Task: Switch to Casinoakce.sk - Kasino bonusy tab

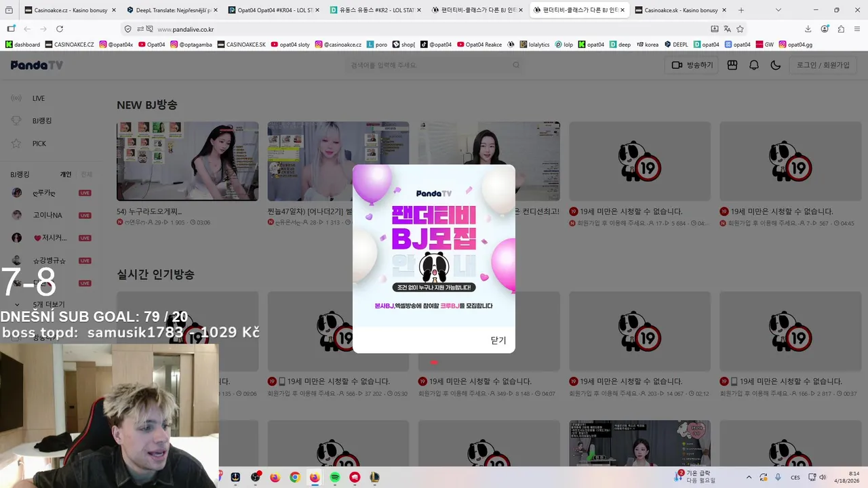Action: [681, 10]
